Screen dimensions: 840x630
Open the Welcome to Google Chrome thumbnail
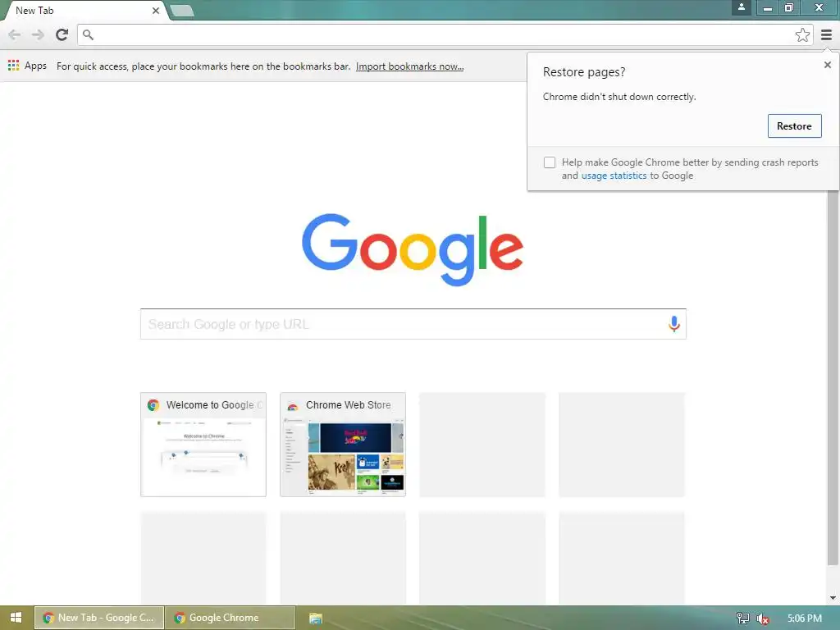click(203, 445)
